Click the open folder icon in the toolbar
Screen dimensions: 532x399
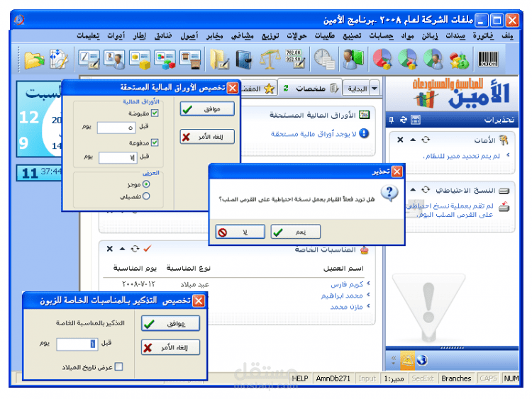click(34, 60)
